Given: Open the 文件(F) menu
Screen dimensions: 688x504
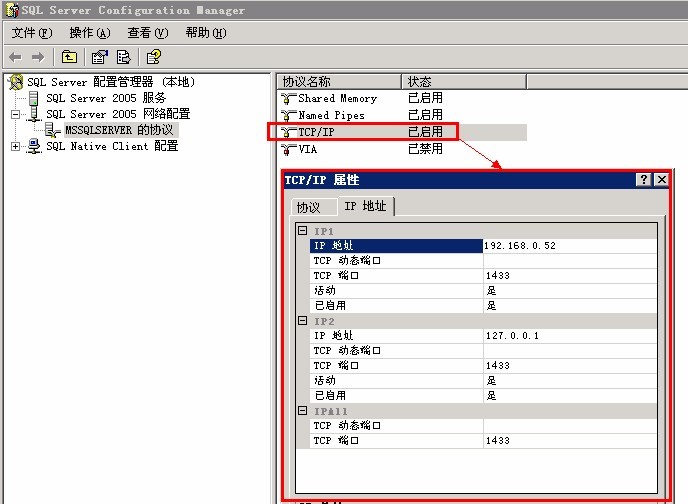Looking at the screenshot, I should pos(31,33).
